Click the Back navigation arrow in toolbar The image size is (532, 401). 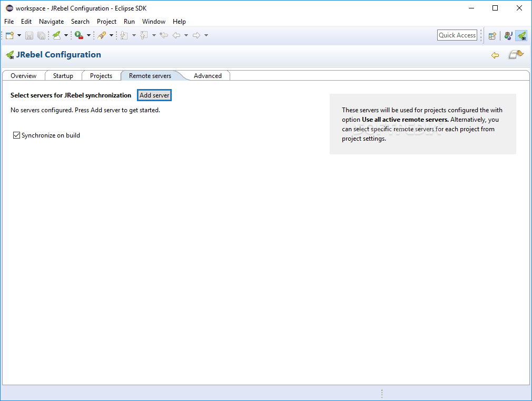176,35
